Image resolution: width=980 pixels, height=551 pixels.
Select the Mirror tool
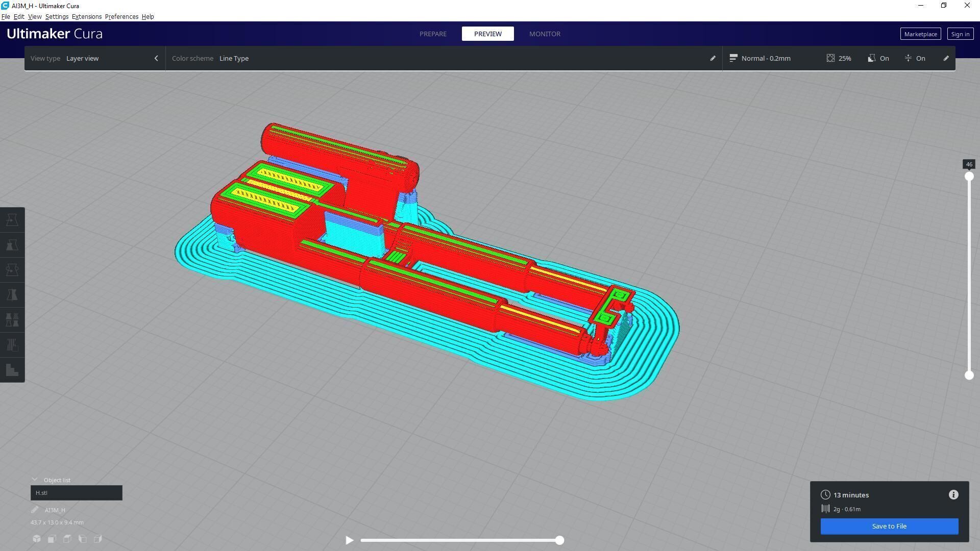coord(12,295)
